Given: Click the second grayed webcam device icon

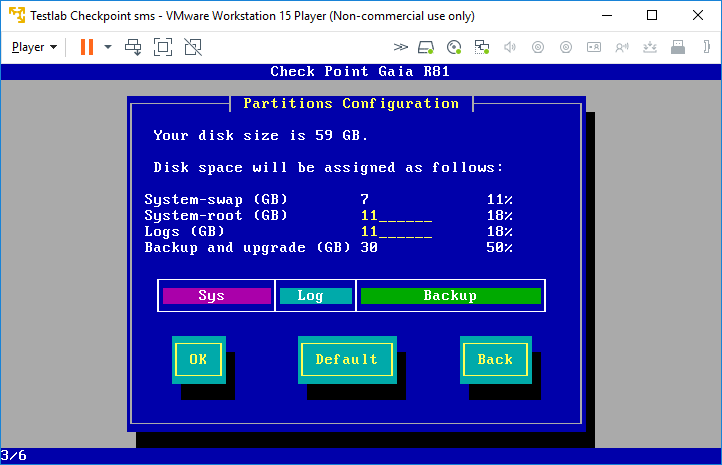Looking at the screenshot, I should click(566, 47).
